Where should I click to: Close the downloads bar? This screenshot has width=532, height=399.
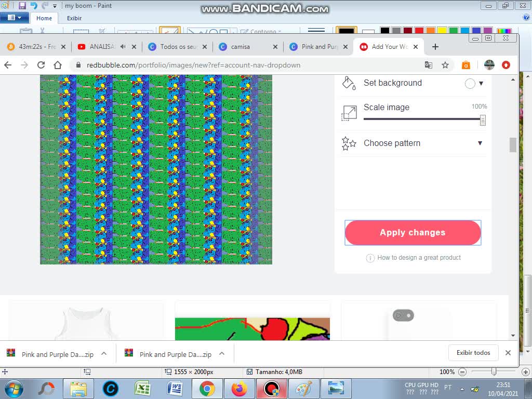click(508, 353)
